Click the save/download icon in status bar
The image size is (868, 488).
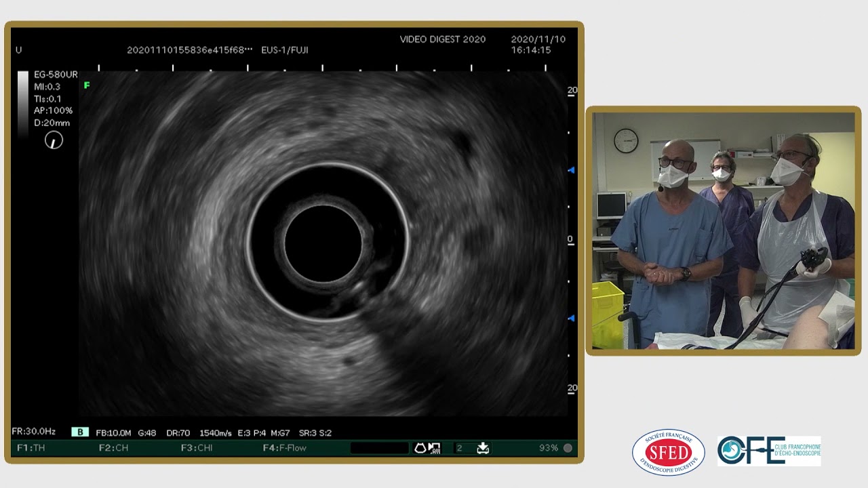483,448
